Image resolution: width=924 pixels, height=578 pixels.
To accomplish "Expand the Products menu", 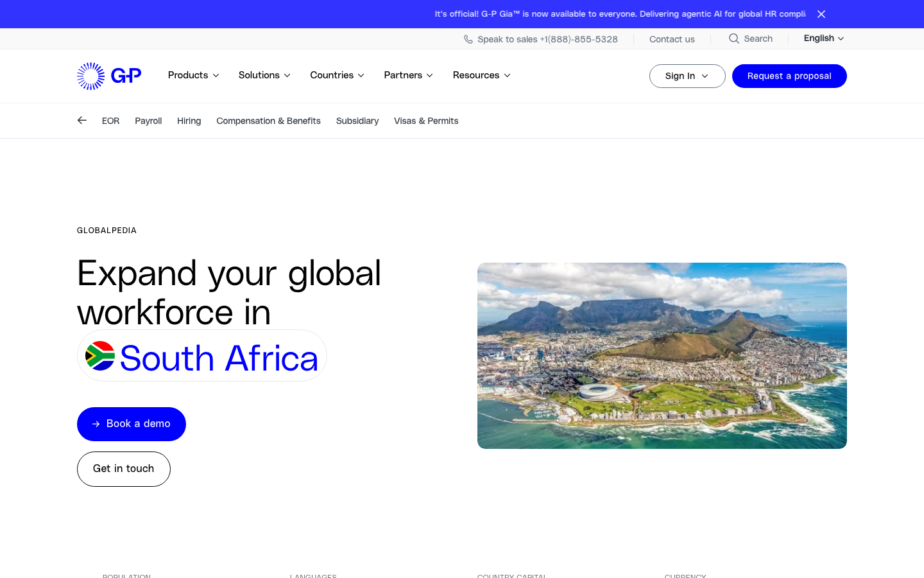I will click(x=193, y=75).
